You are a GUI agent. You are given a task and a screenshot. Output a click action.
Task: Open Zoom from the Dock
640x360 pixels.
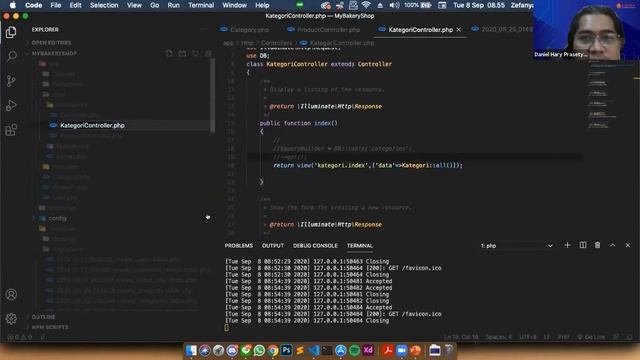[402, 350]
